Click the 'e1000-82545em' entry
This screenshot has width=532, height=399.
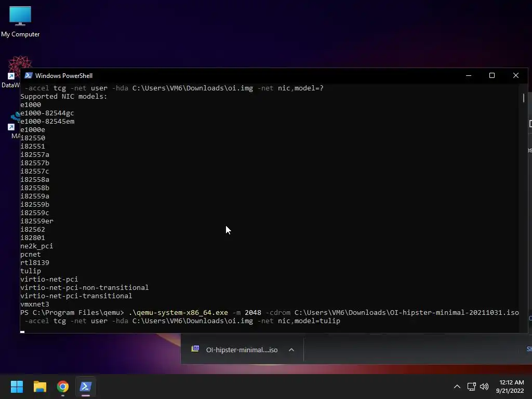click(47, 121)
